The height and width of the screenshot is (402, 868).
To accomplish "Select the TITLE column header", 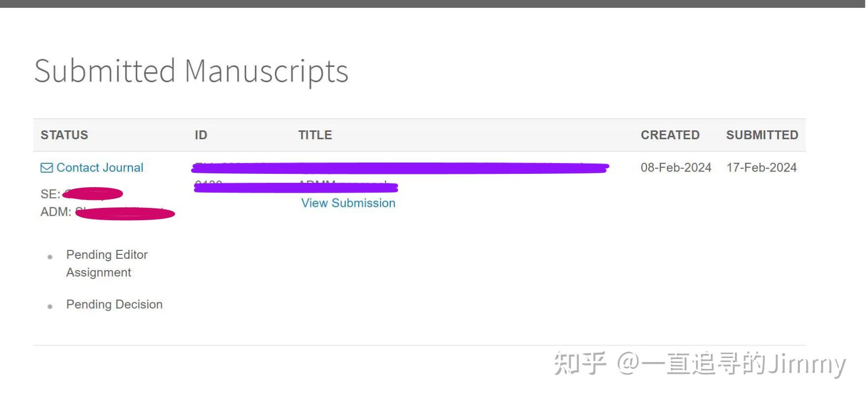I will click(x=315, y=135).
